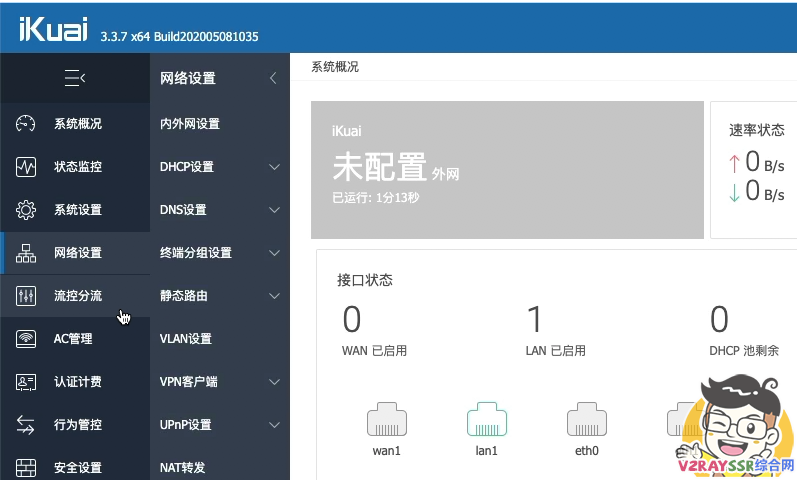Click the eth0 port icon
This screenshot has height=480, width=797.
coord(586,420)
